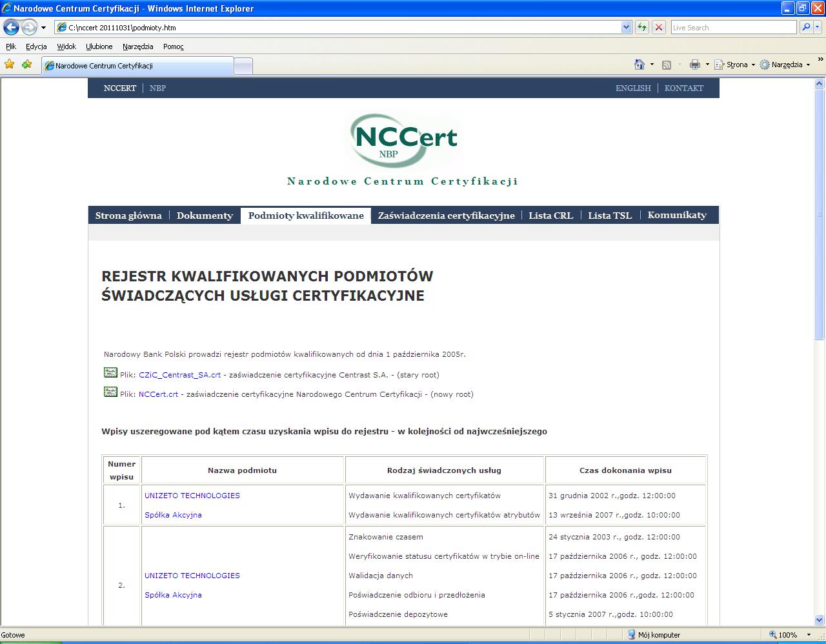The height and width of the screenshot is (644, 826).
Task: Click the Rodzaj świadczonych usług column header
Action: (444, 470)
